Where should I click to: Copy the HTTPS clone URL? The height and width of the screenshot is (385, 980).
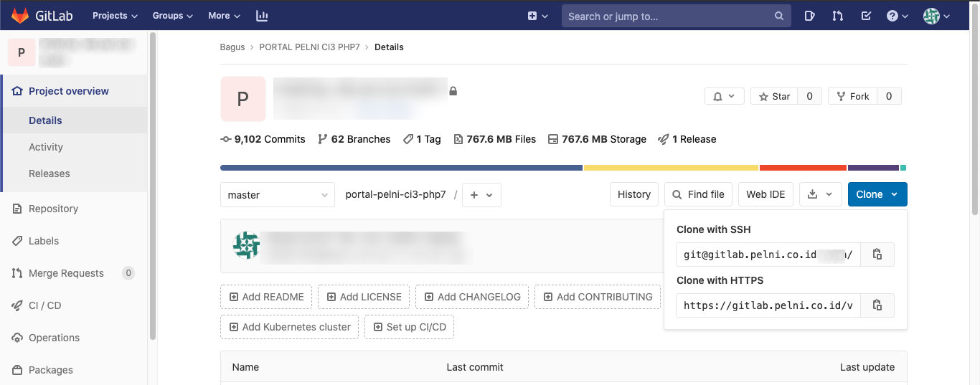877,305
